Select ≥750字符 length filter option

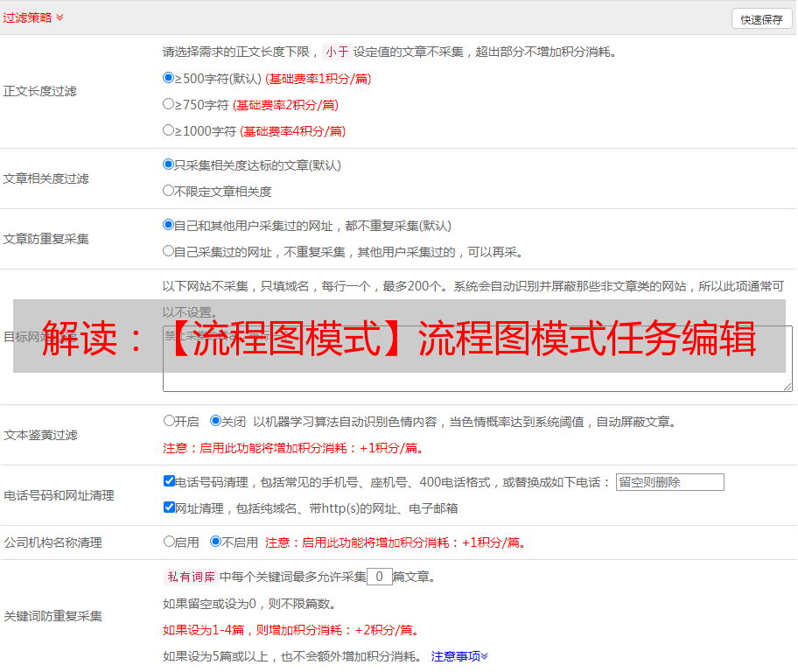pos(169,104)
